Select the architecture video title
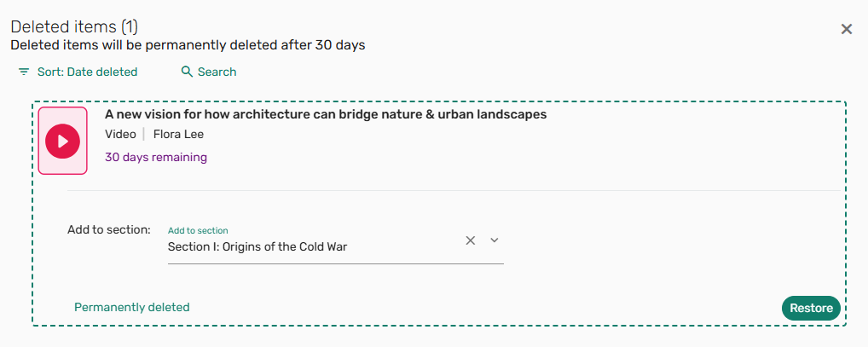This screenshot has width=868, height=347. (325, 114)
